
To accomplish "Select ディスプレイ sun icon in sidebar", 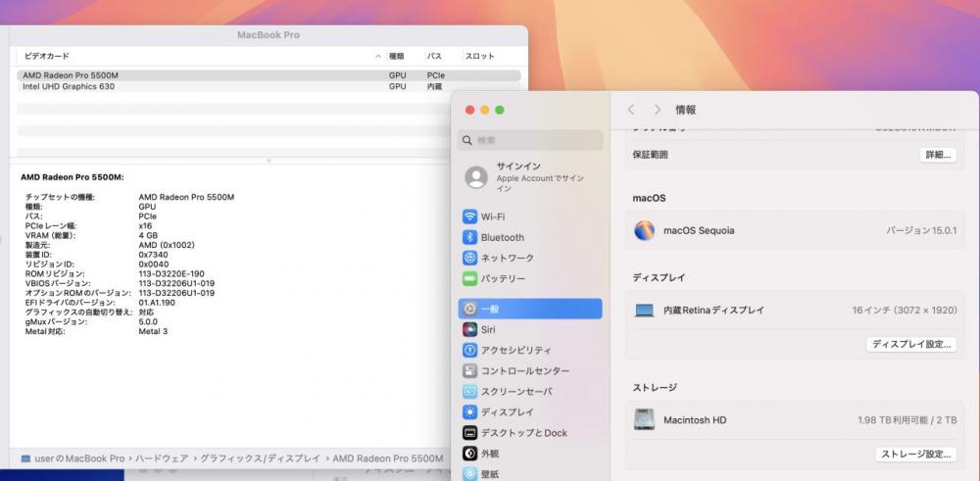I will click(470, 411).
